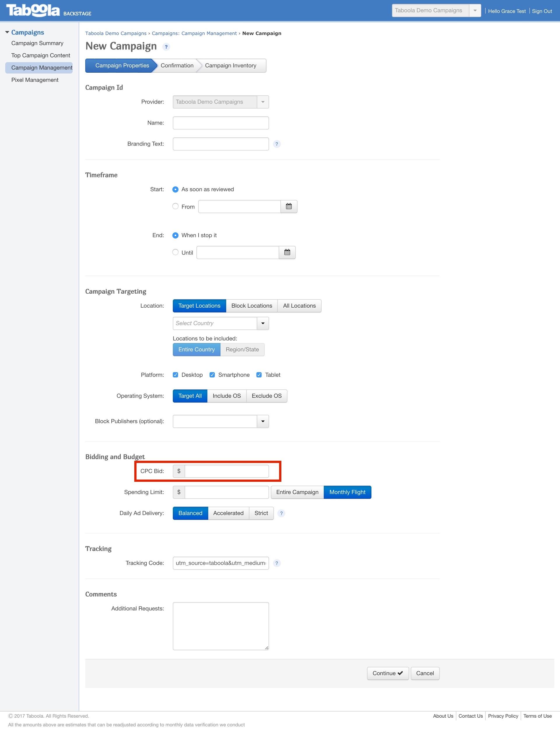Choose Accelerated daily ad delivery

coord(228,513)
